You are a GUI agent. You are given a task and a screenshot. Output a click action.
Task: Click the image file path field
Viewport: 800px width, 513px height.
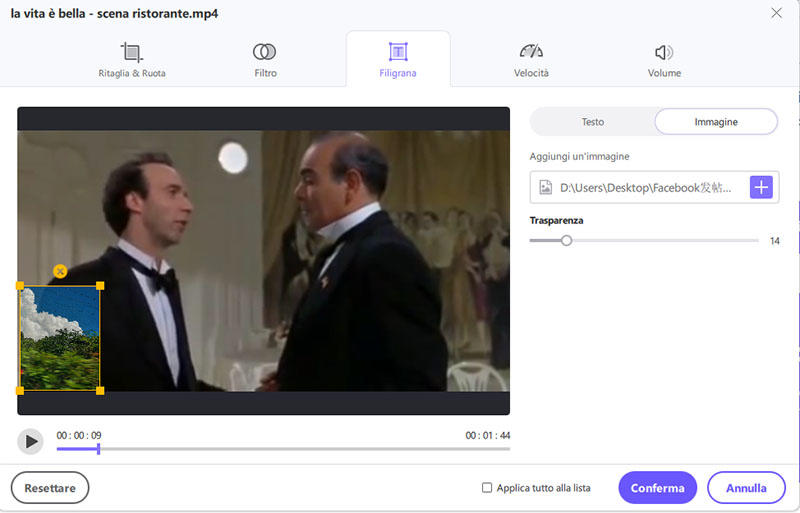[654, 187]
